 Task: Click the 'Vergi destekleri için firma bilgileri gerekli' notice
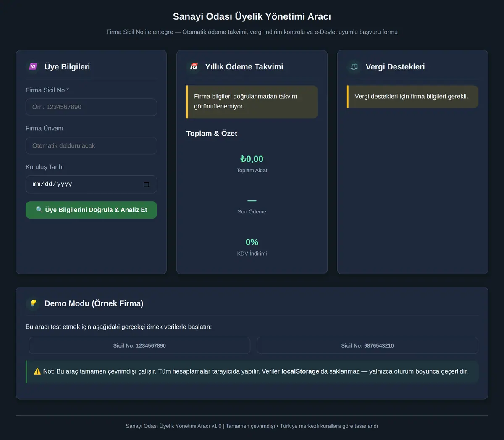(412, 97)
